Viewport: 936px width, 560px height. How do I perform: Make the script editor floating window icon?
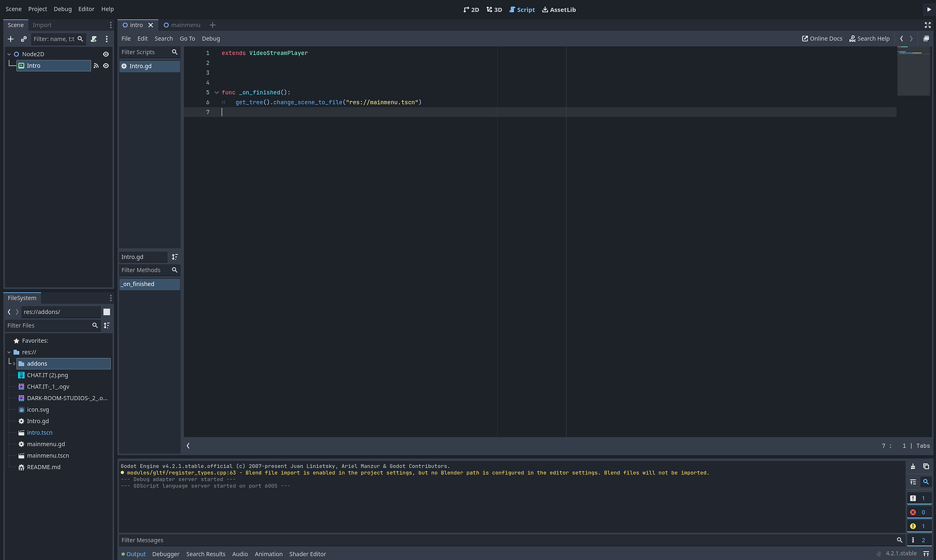coord(927,39)
